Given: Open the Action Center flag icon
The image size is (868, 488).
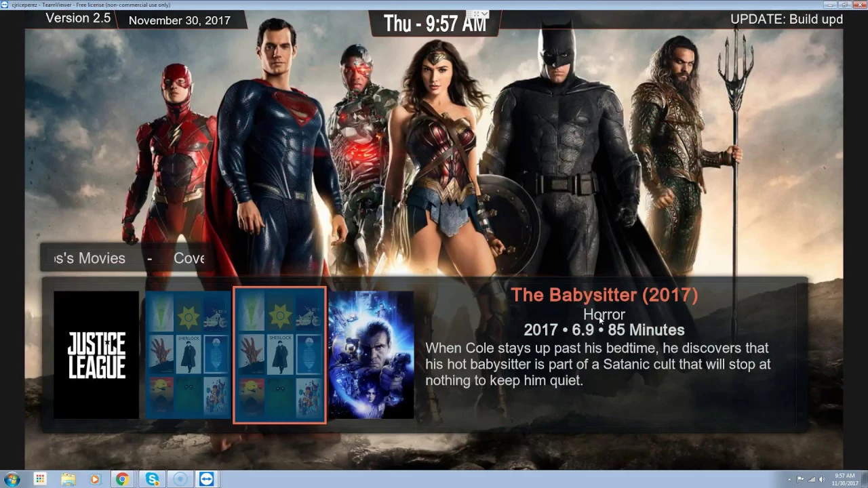Looking at the screenshot, I should (x=800, y=480).
